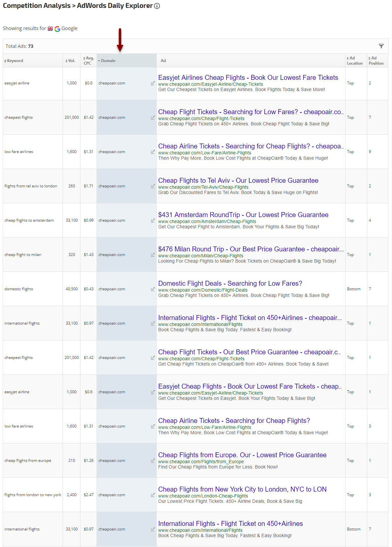
Task: Open external link icon in flights from london to new york row
Action: coord(153,495)
